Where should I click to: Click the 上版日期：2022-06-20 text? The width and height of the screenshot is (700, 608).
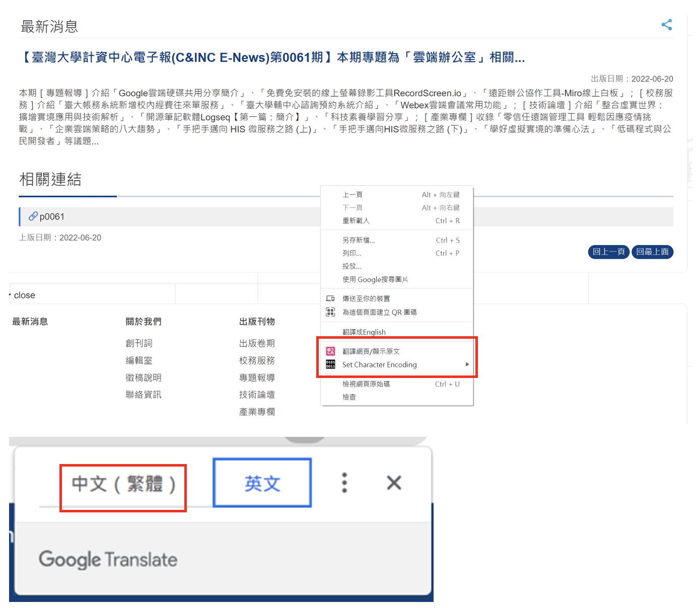(x=60, y=238)
